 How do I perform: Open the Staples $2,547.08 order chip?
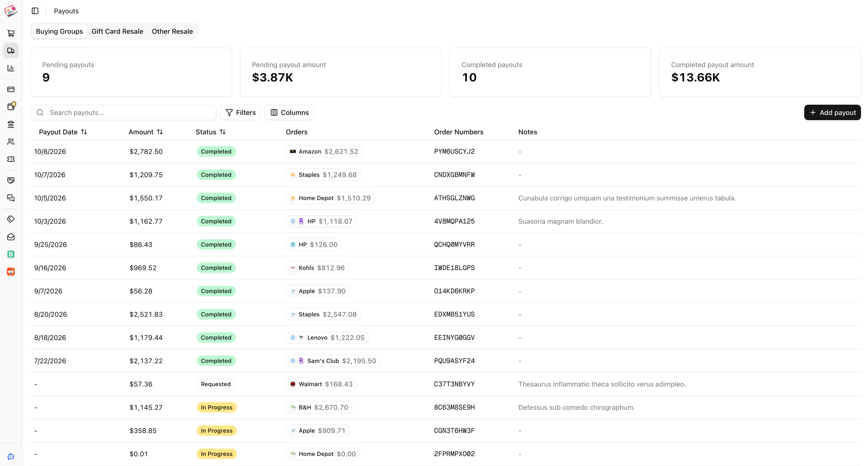pos(323,314)
